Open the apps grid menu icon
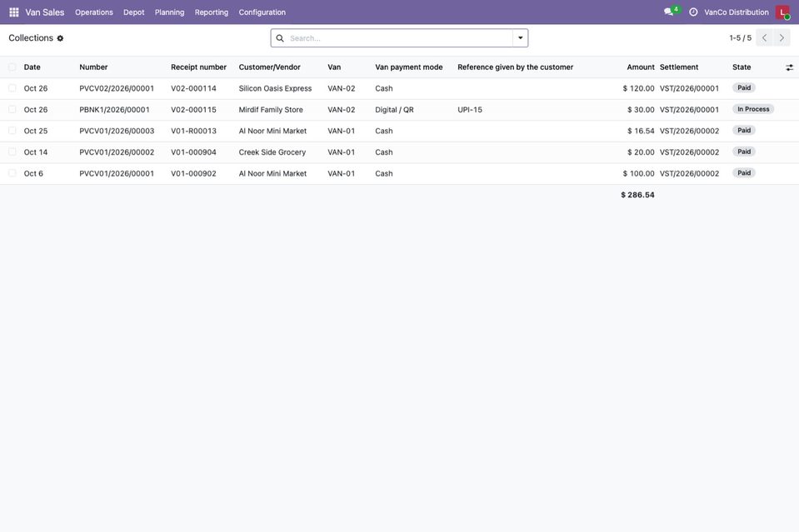The height and width of the screenshot is (532, 799). tap(14, 12)
